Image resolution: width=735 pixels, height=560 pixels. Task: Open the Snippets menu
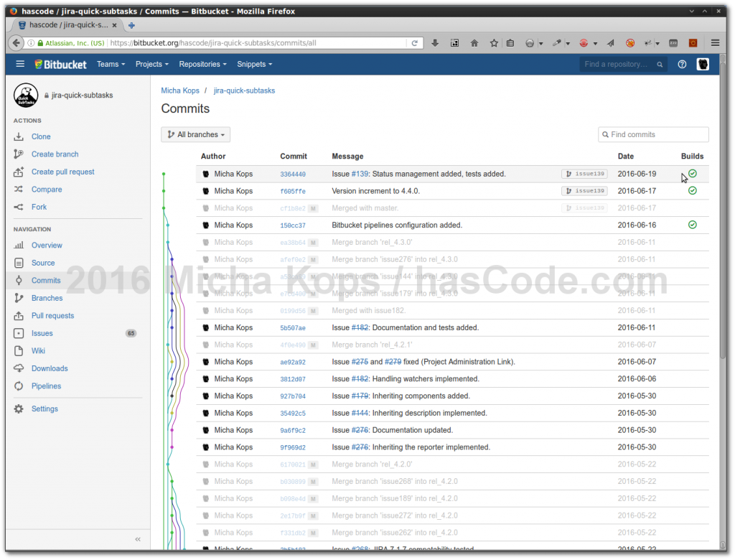254,64
